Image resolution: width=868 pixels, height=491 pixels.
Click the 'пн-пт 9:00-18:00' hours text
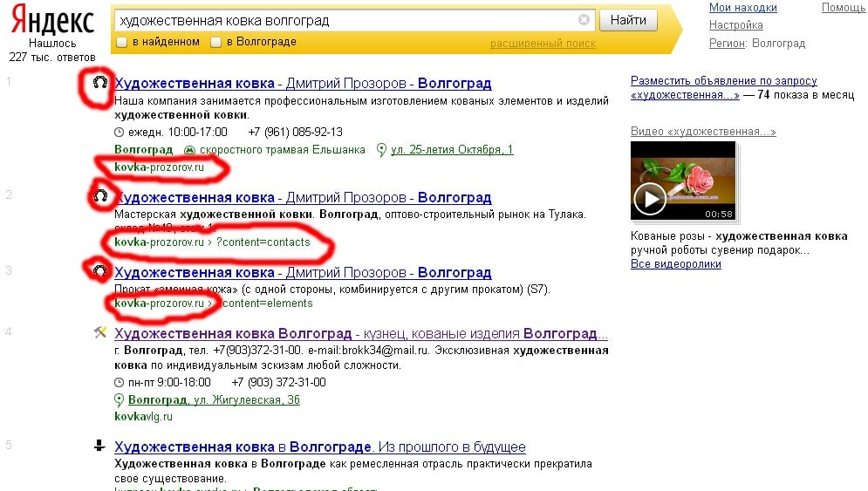[169, 383]
